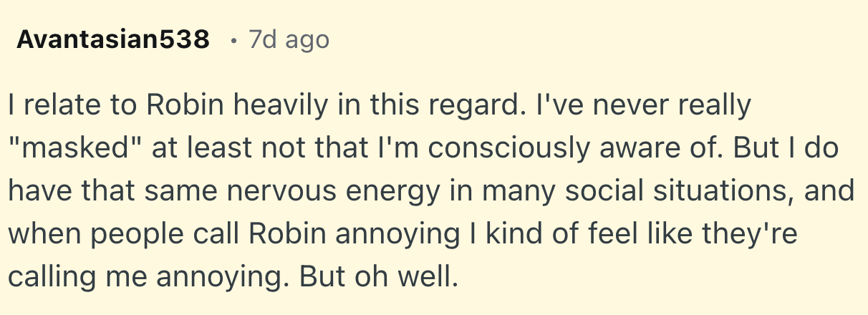Click the dot separator before the timestamp

click(233, 40)
